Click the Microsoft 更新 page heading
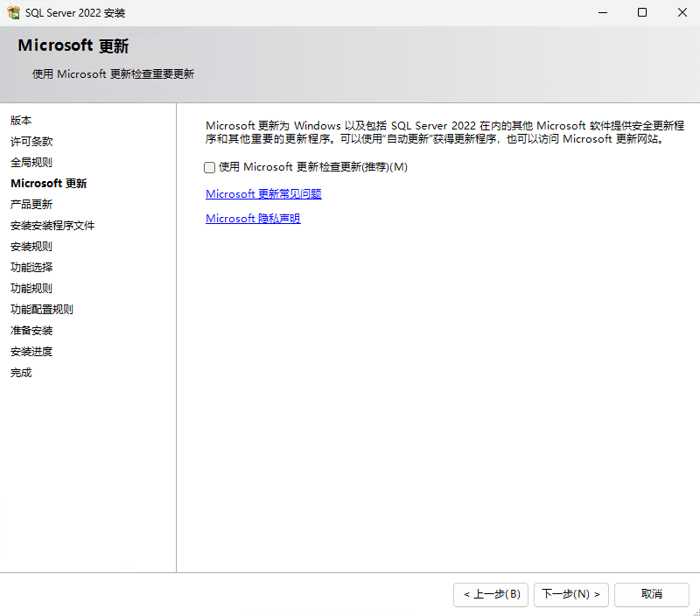The image size is (700, 616). (73, 45)
